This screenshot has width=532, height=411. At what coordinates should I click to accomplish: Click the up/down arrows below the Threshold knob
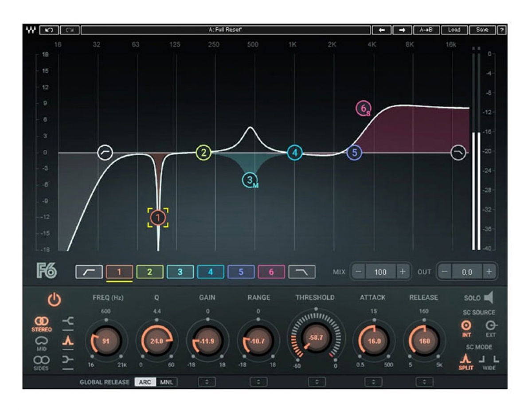pos(317,382)
